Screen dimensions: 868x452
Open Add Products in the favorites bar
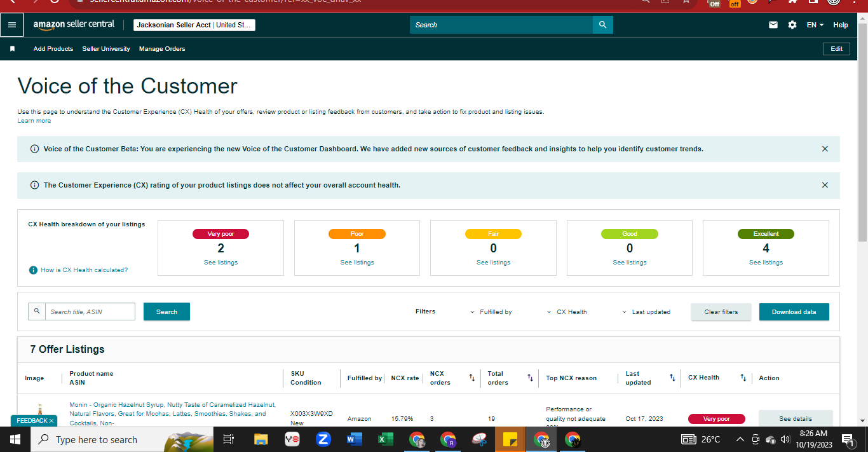(x=53, y=49)
